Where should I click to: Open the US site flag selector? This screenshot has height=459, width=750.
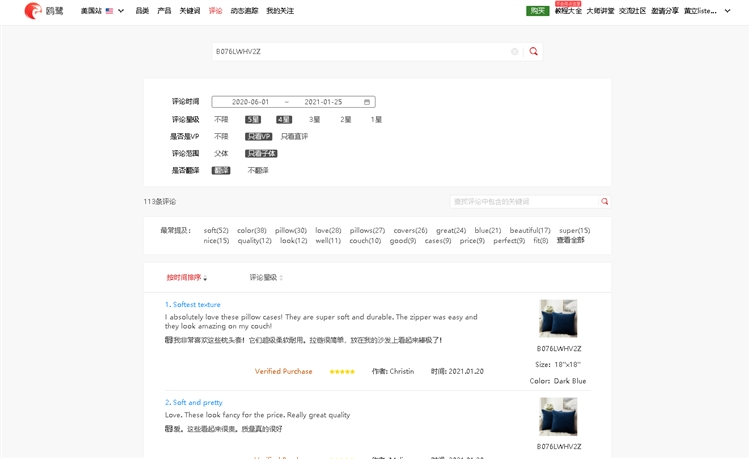[x=109, y=11]
